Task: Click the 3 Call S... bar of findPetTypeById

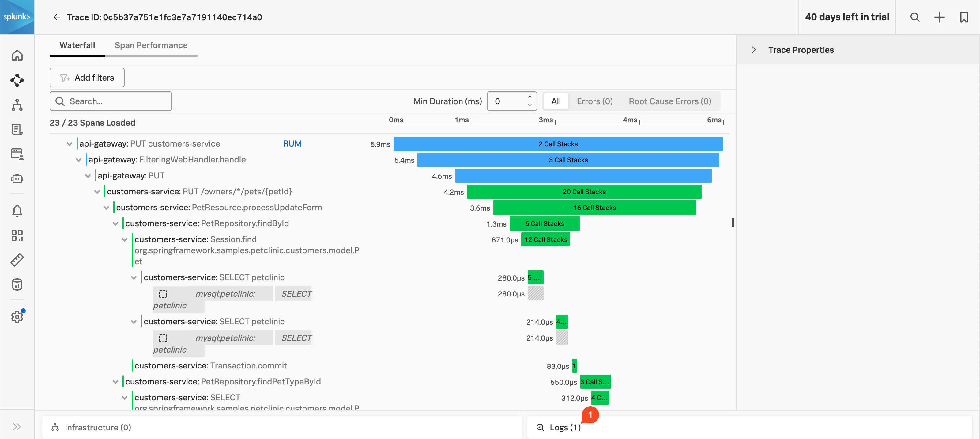Action: tap(595, 382)
